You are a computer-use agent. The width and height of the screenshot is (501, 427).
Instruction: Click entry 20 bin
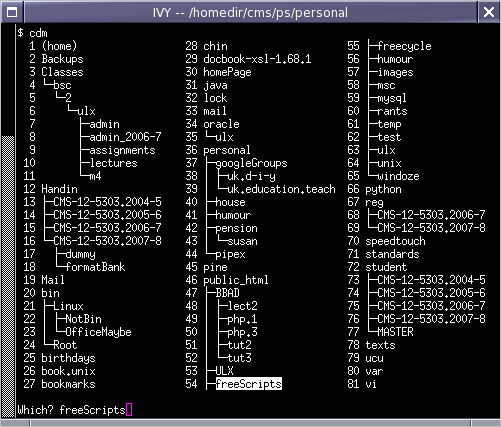click(x=50, y=293)
